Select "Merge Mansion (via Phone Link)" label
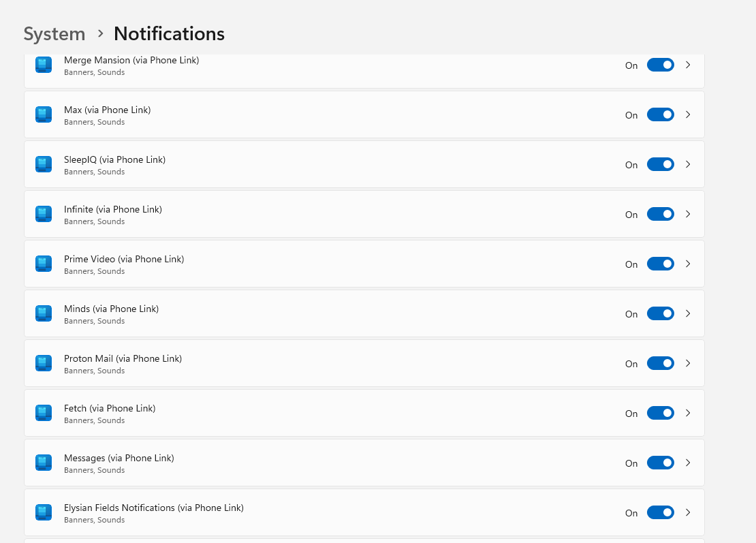This screenshot has width=756, height=543. pyautogui.click(x=131, y=60)
